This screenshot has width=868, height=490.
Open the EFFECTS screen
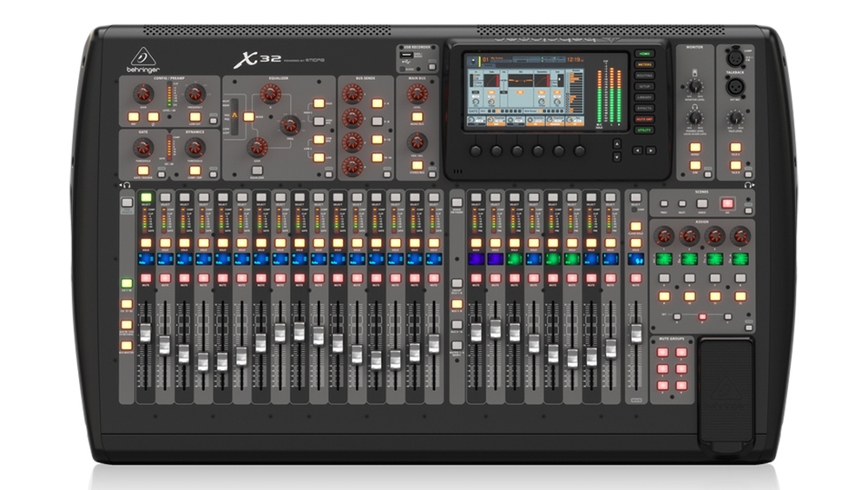point(644,108)
